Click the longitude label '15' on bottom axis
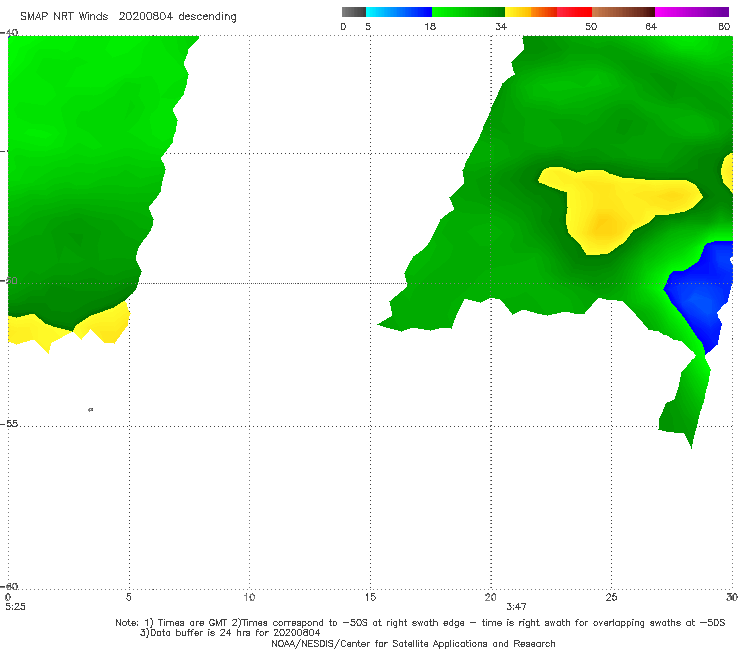This screenshot has height=650, width=740. pyautogui.click(x=370, y=598)
